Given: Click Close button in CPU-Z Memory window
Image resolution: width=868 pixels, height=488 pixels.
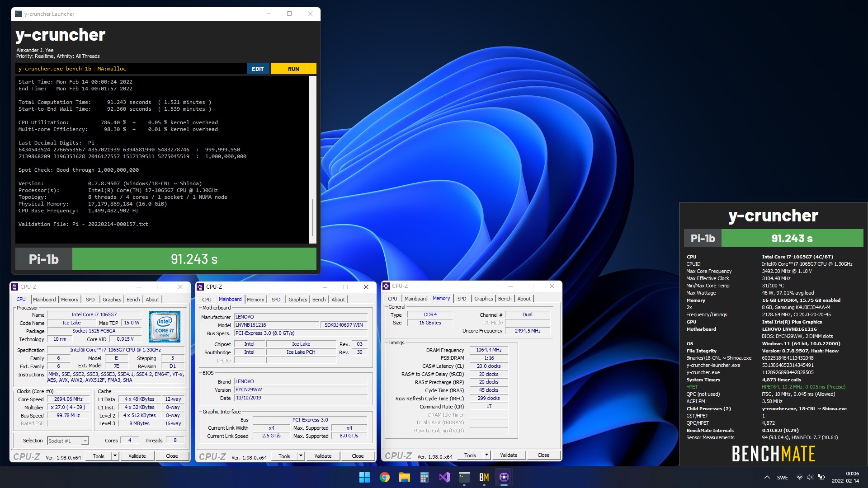Looking at the screenshot, I should point(543,455).
